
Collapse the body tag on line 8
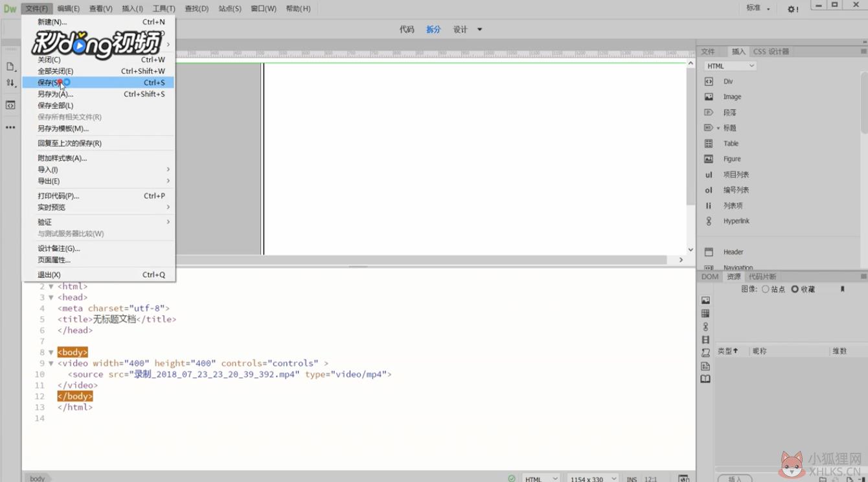coord(51,352)
